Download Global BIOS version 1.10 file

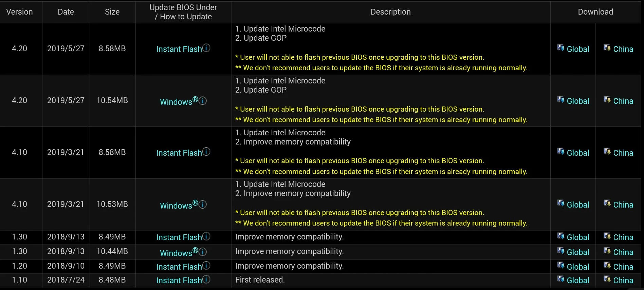tap(577, 281)
